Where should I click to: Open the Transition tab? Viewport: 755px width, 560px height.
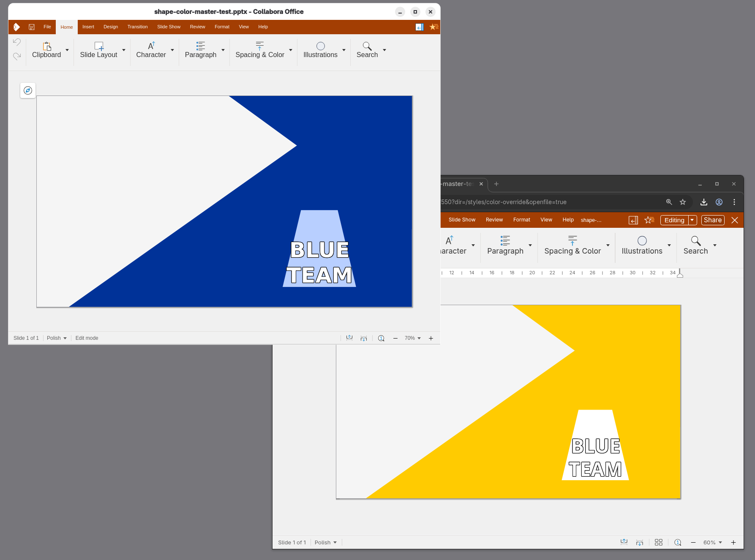coord(137,27)
